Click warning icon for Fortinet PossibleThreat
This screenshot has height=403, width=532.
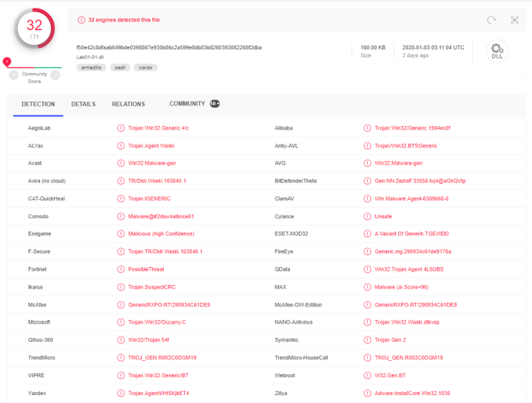121,269
